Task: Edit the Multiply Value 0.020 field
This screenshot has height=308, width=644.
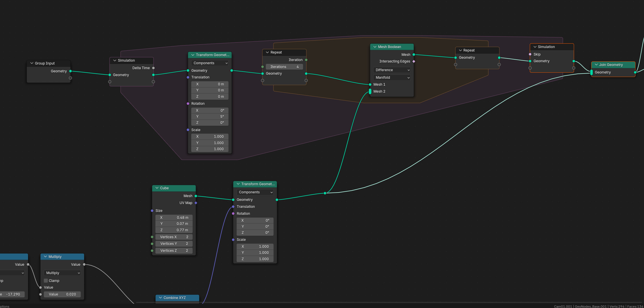Action: (62, 294)
